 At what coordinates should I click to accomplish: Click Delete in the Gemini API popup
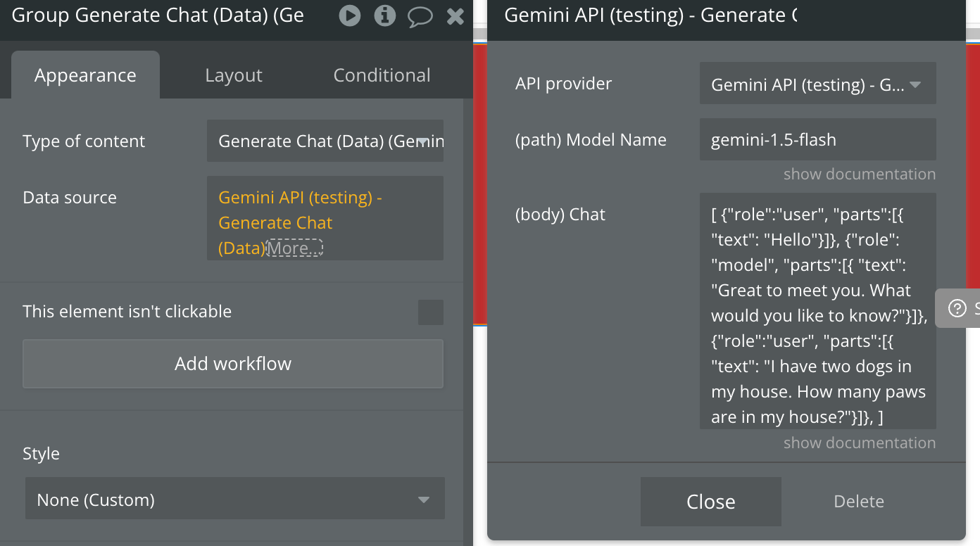[859, 502]
